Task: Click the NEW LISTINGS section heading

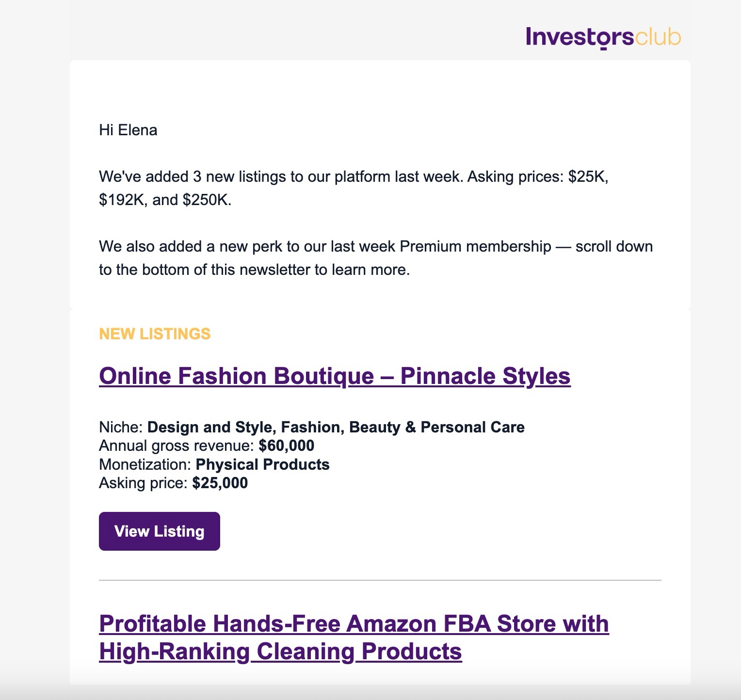Action: point(155,334)
